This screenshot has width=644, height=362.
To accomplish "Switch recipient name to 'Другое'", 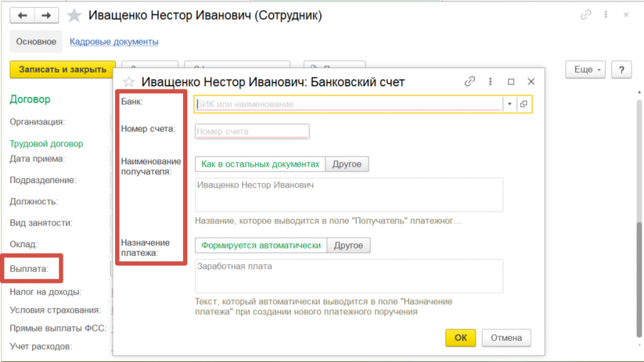I will coord(347,164).
